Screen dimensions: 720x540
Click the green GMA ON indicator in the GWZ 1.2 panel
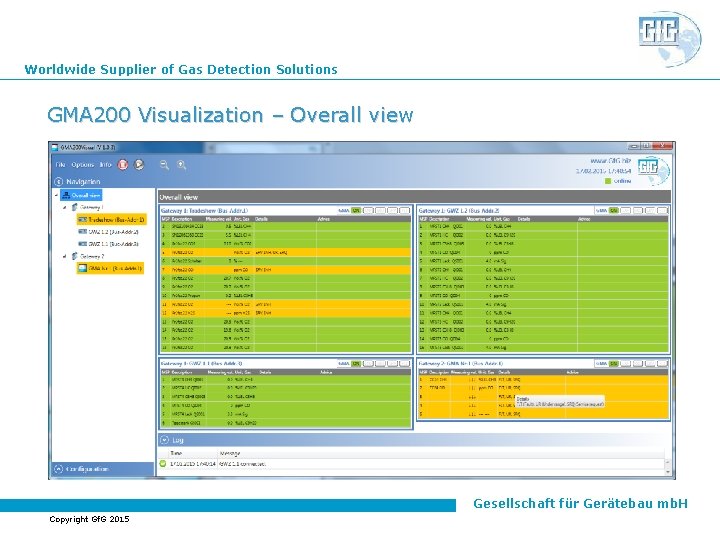click(614, 210)
